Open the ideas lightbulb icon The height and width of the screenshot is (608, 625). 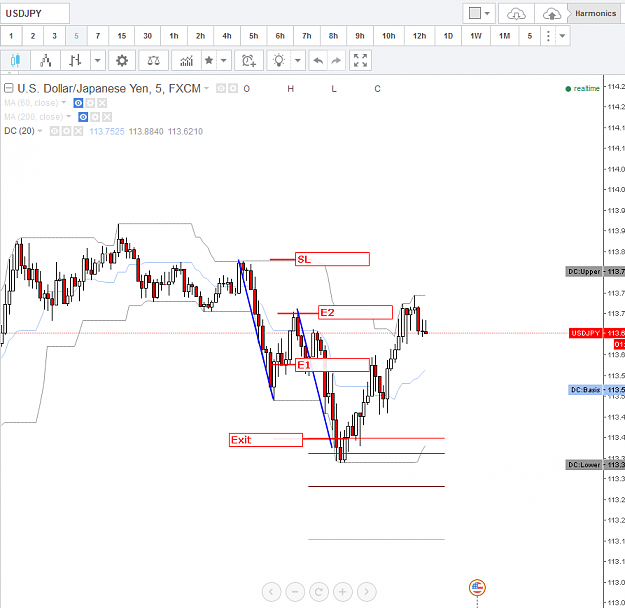[279, 61]
